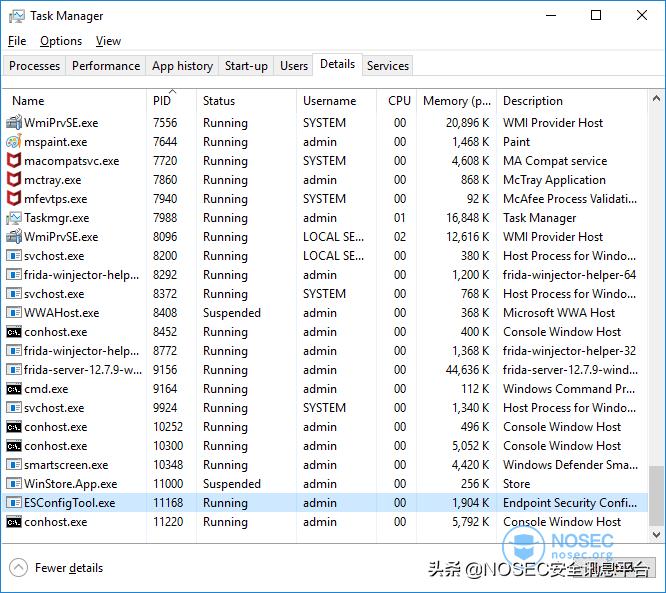Click the smartscreen.exe process icon
The width and height of the screenshot is (666, 593).
tap(14, 465)
